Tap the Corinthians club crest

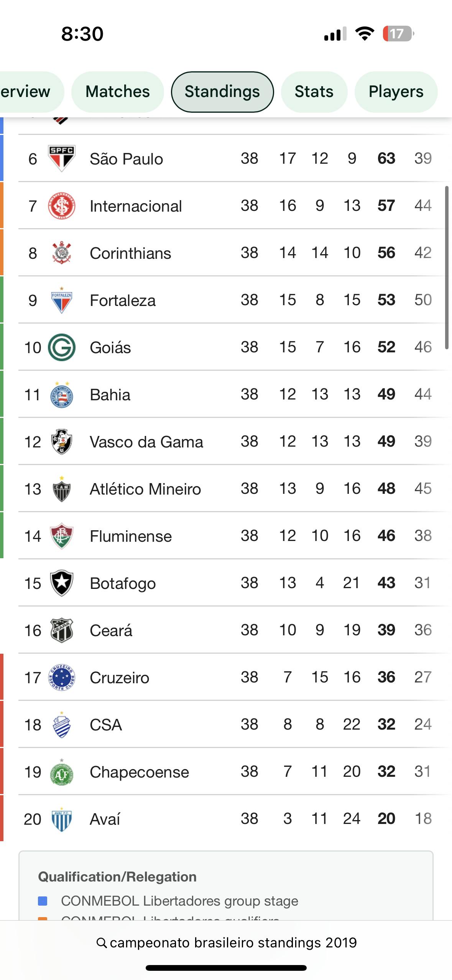(x=61, y=253)
